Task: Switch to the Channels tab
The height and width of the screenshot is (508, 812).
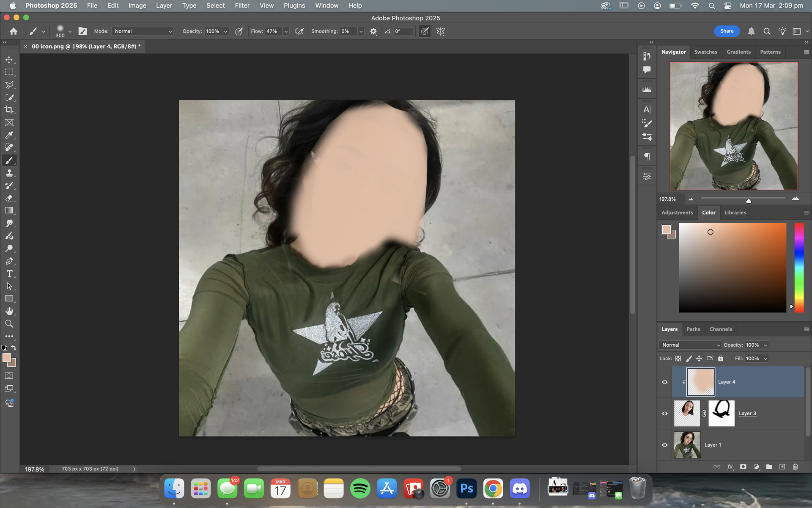Action: click(x=720, y=329)
